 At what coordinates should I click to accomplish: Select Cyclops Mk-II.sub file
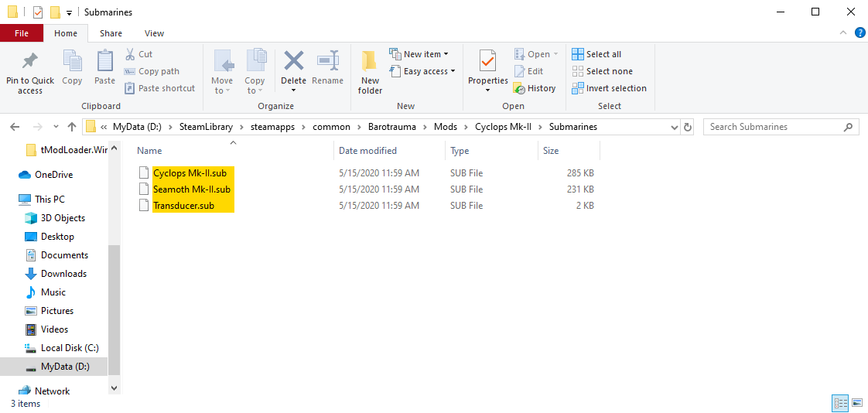[191, 173]
